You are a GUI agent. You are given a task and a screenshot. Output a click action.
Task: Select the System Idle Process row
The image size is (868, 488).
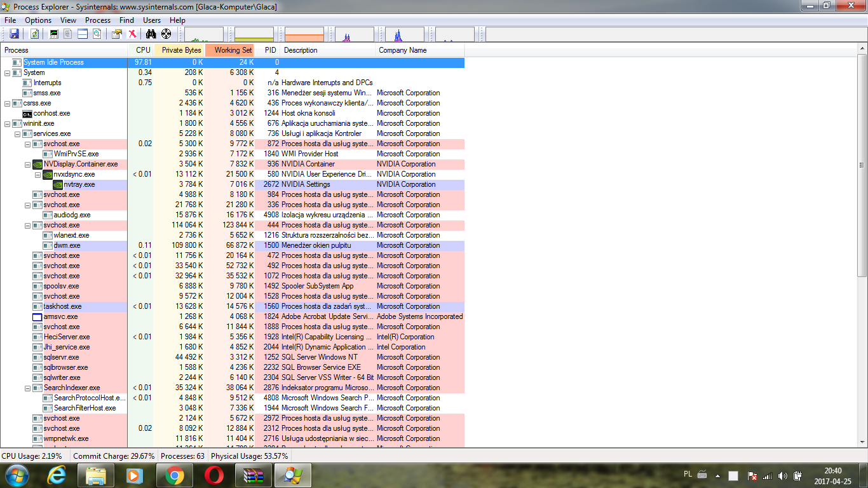(233, 62)
